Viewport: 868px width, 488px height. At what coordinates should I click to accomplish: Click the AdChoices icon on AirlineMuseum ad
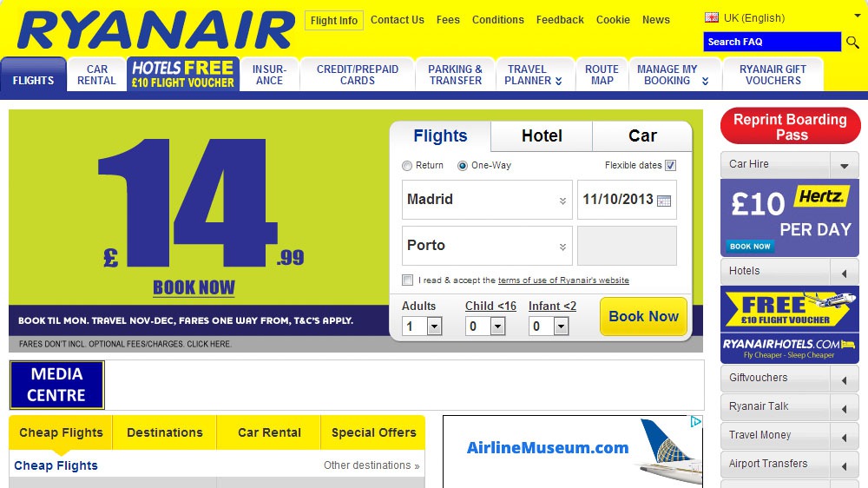(x=696, y=422)
